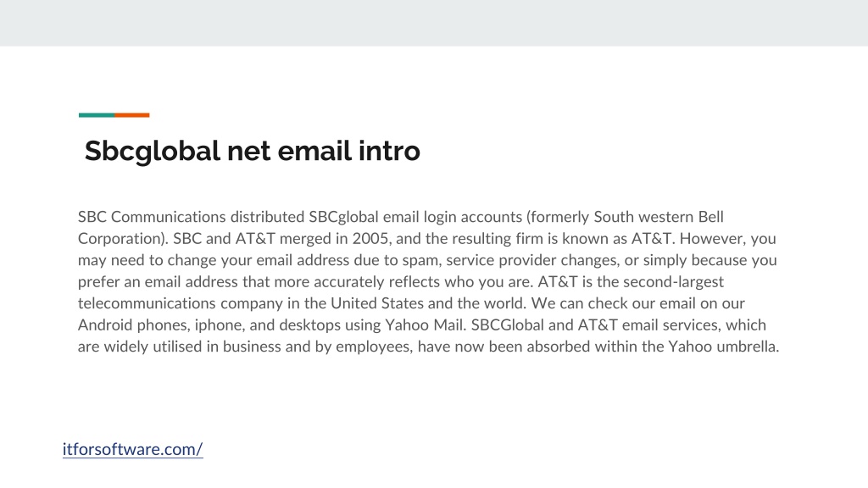Place cursor on 'SBC Communications' in first line

tap(152, 217)
